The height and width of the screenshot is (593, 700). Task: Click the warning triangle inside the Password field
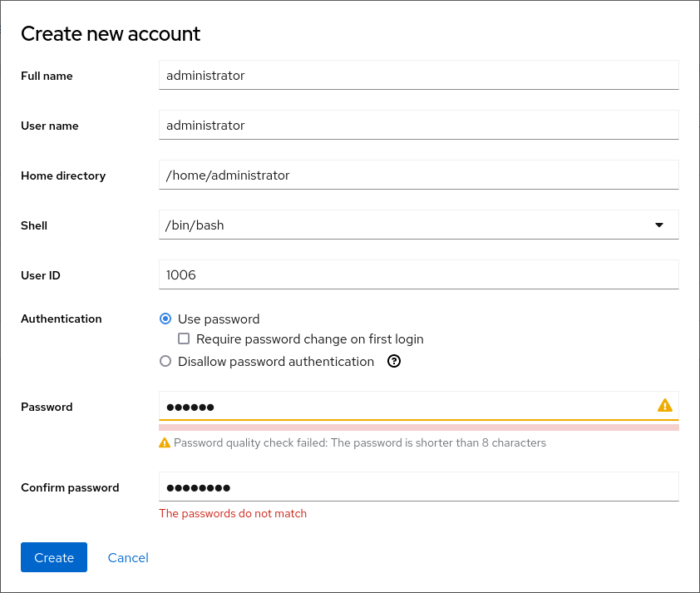click(664, 406)
